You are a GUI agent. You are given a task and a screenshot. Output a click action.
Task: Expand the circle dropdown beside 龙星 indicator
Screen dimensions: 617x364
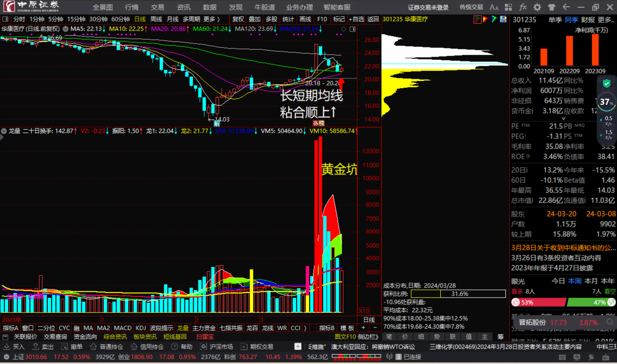(x=4, y=131)
